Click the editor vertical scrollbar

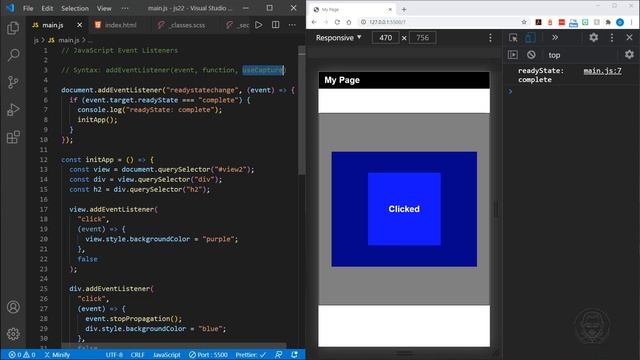pyautogui.click(x=302, y=110)
